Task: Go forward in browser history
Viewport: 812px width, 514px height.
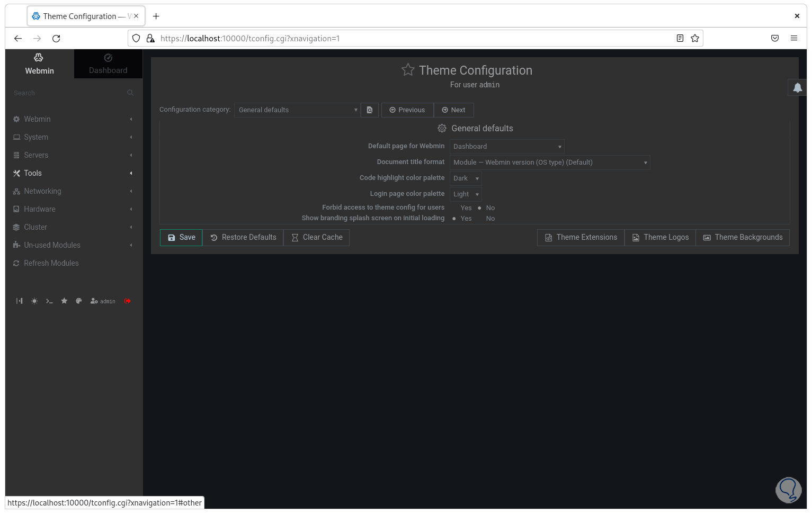Action: tap(37, 38)
